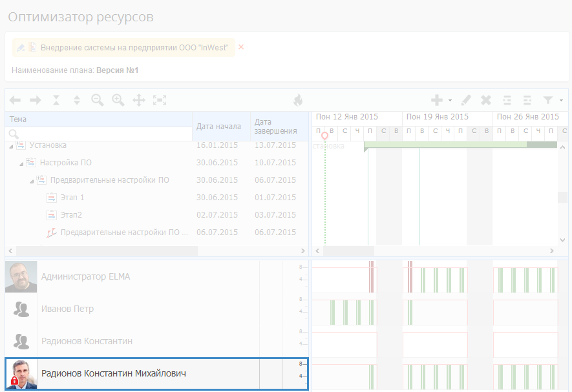The width and height of the screenshot is (572, 392).
Task: Click the flame icon in toolbar
Action: tap(298, 100)
